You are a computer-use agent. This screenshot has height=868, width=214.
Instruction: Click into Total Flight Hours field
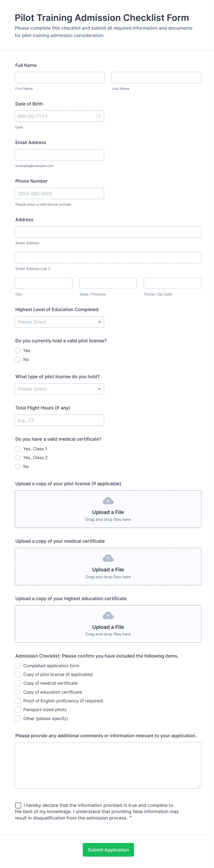tap(59, 420)
